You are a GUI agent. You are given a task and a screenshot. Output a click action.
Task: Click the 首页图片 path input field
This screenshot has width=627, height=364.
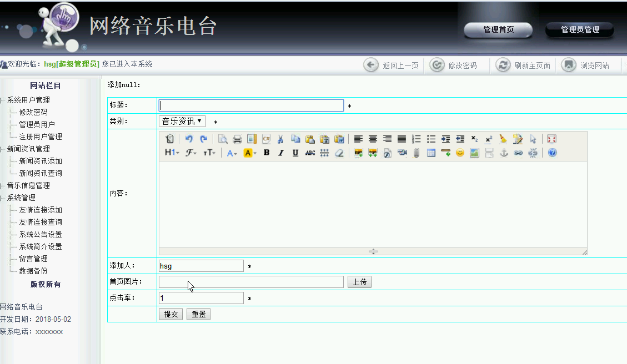click(251, 282)
